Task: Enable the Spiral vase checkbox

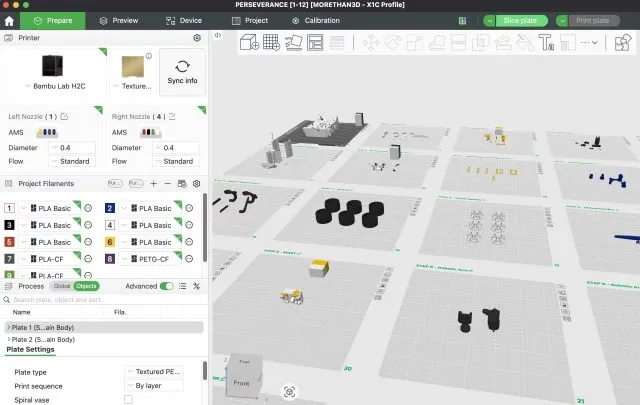Action: tap(128, 399)
